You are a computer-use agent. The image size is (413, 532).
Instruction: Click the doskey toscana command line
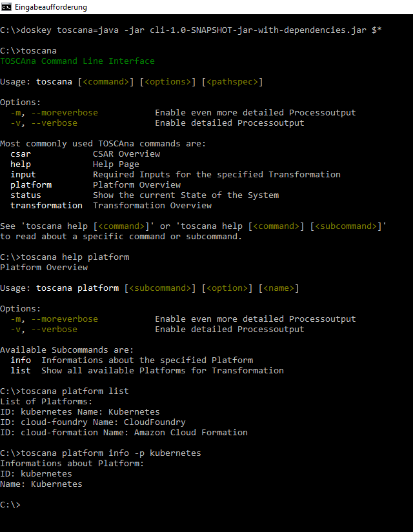191,30
